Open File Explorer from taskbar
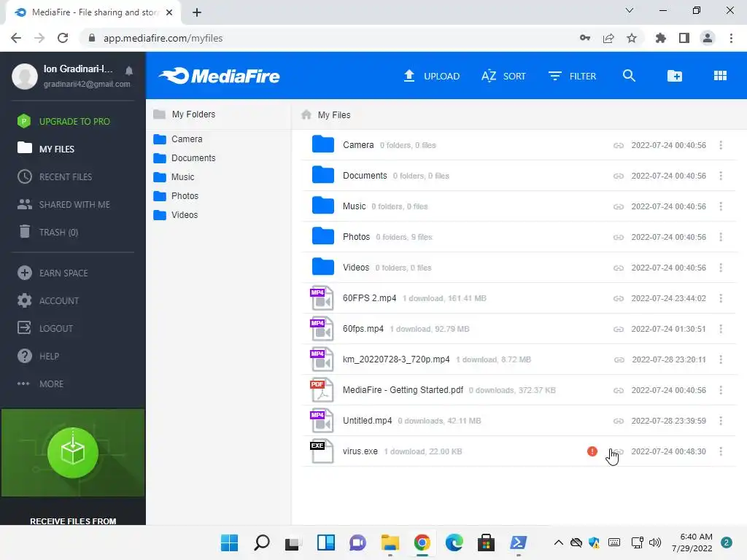This screenshot has height=560, width=747. (390, 542)
